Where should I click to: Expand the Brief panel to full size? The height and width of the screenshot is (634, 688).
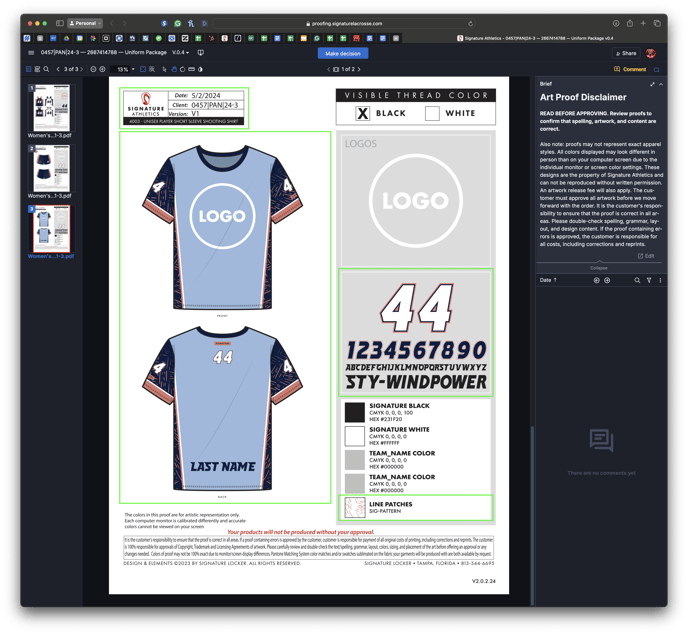coord(652,84)
